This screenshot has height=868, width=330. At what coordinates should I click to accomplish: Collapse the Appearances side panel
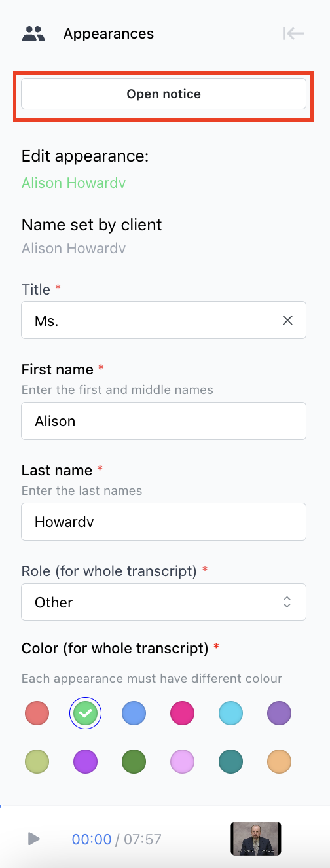coord(293,33)
